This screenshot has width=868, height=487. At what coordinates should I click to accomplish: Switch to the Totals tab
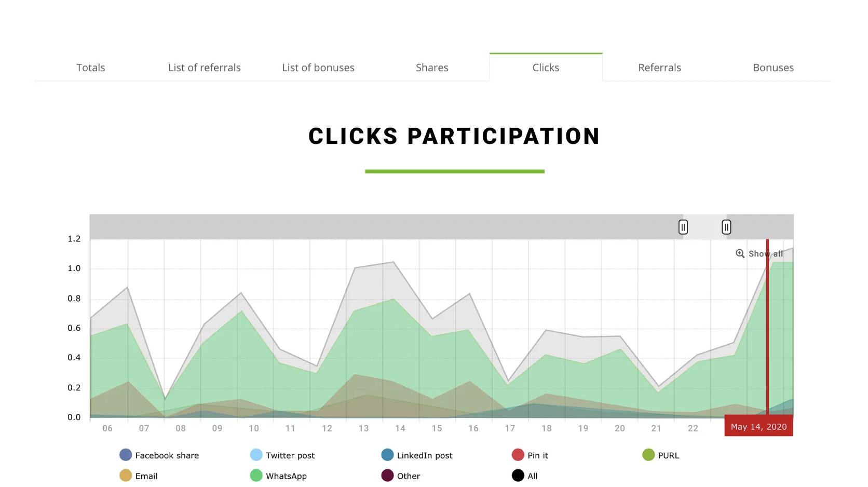coord(90,67)
